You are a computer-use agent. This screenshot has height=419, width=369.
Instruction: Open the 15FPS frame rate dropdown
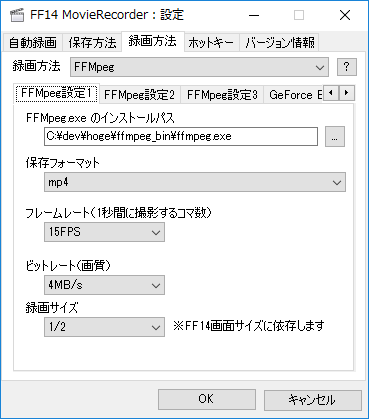coord(104,232)
